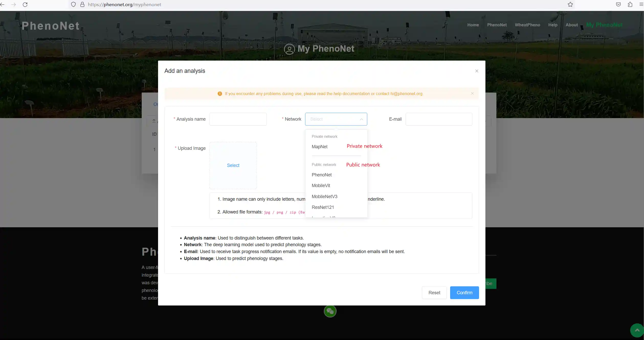Open the browser hamburger menu
The height and width of the screenshot is (340, 644).
tap(641, 5)
